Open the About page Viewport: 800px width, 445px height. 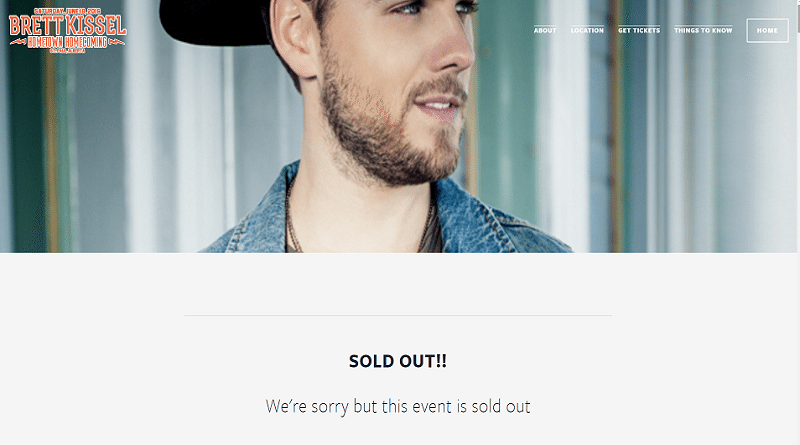(545, 31)
